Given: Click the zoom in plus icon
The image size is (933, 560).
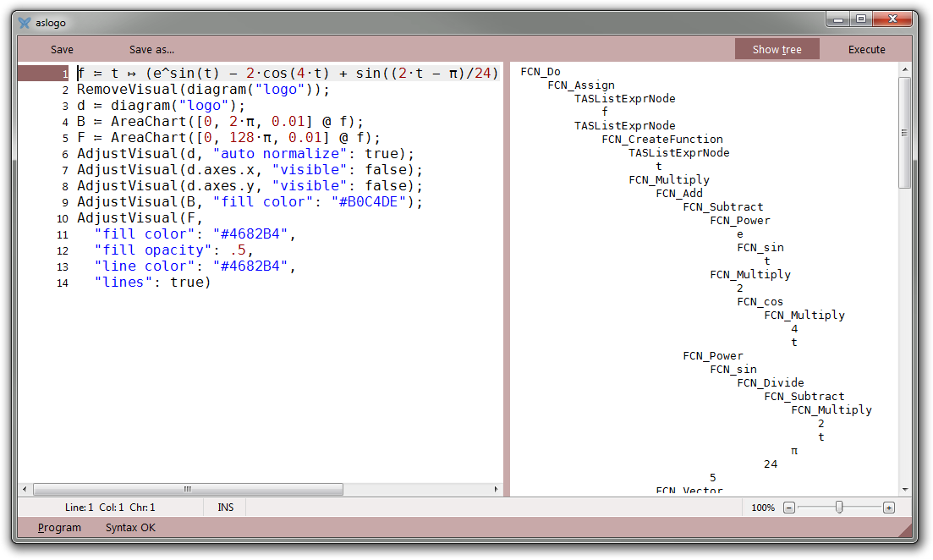Looking at the screenshot, I should click(x=888, y=508).
